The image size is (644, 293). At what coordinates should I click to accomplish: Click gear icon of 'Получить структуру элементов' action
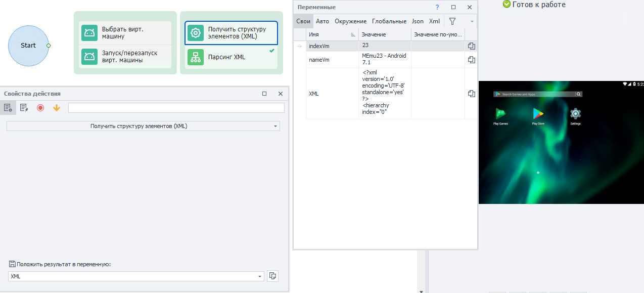click(x=196, y=33)
